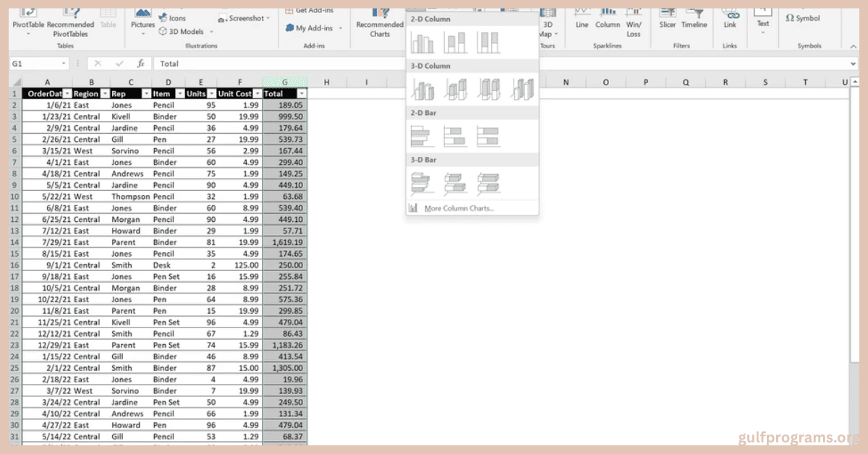
Task: Expand the Total column filter arrow
Action: [x=302, y=94]
